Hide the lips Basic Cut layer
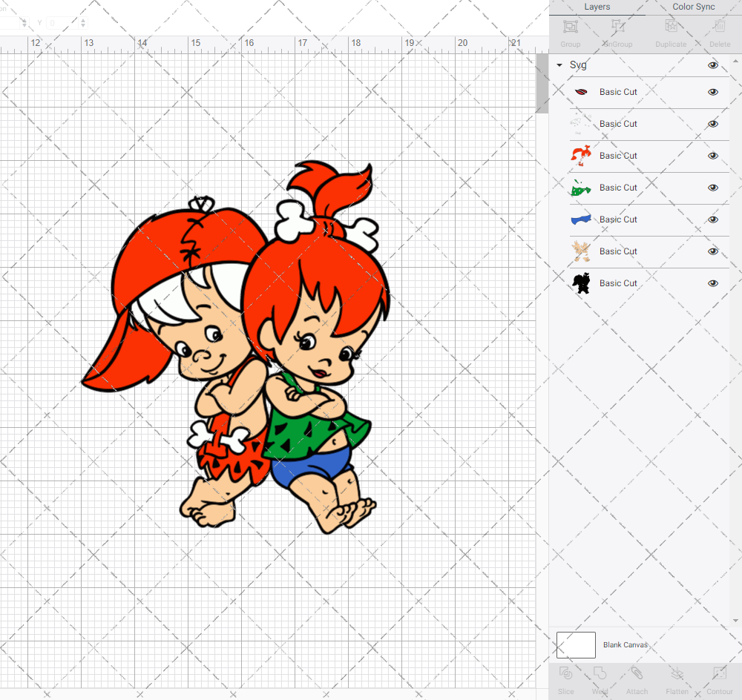Screen dimensions: 742x700 tap(712, 92)
